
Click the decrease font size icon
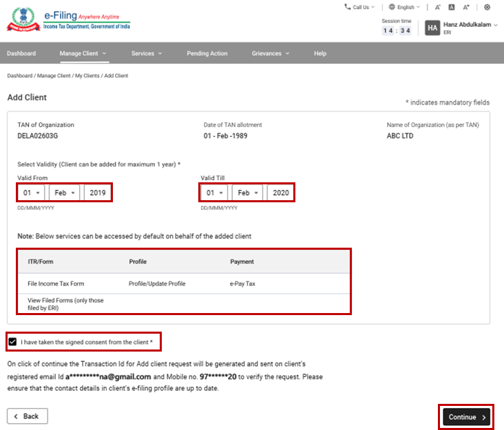pos(438,7)
